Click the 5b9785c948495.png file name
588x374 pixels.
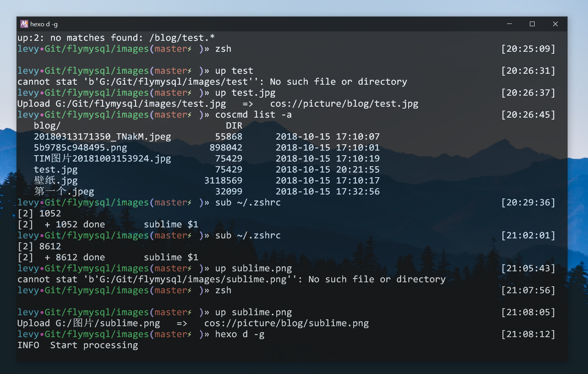(x=80, y=148)
